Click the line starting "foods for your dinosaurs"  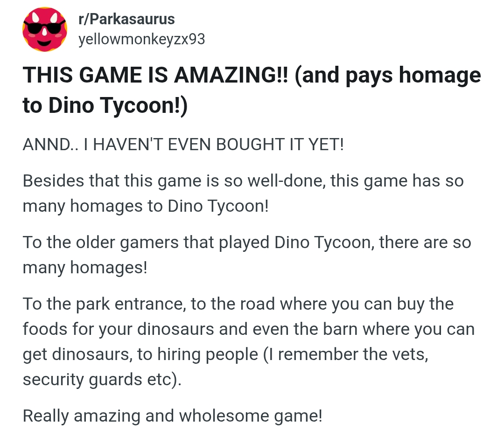(x=248, y=329)
